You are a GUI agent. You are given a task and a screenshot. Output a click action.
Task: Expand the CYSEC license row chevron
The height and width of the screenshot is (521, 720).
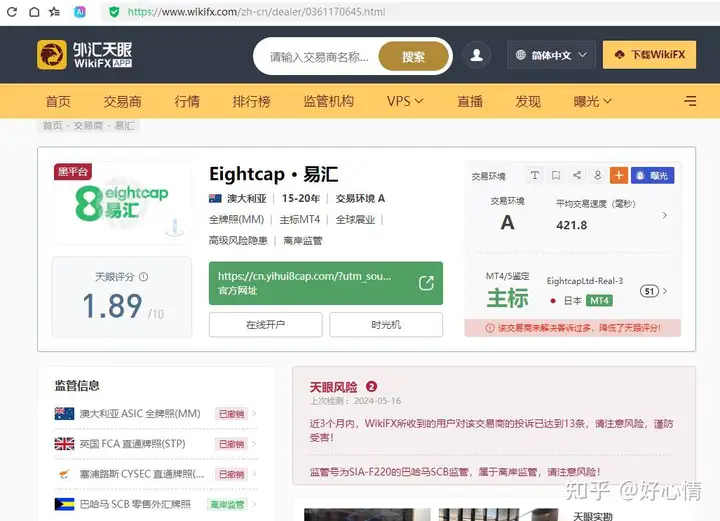(x=254, y=474)
